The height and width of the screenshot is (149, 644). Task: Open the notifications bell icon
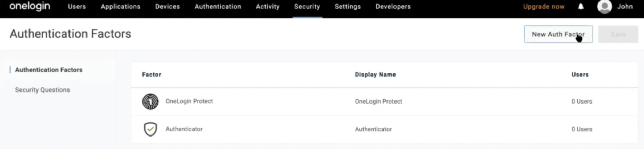click(x=581, y=7)
